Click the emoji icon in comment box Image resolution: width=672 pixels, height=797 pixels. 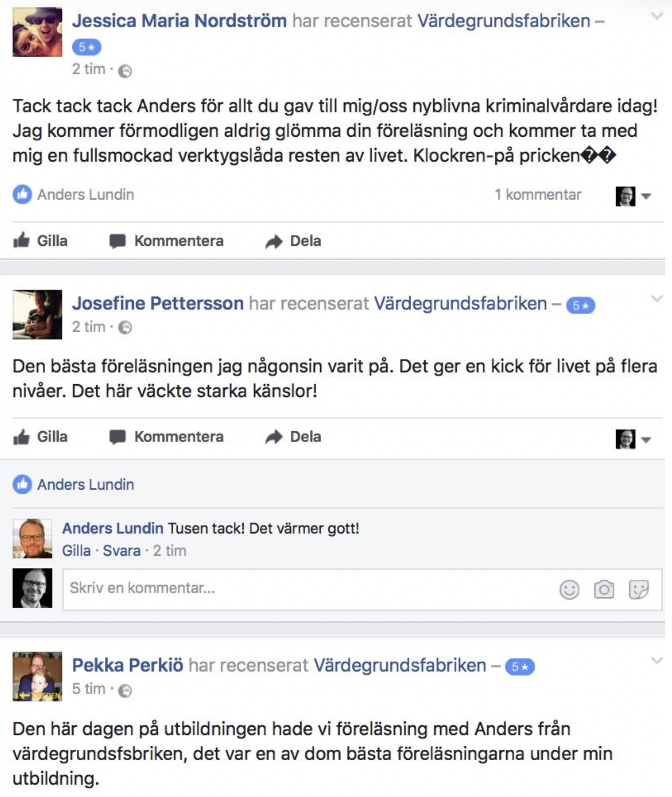[569, 589]
